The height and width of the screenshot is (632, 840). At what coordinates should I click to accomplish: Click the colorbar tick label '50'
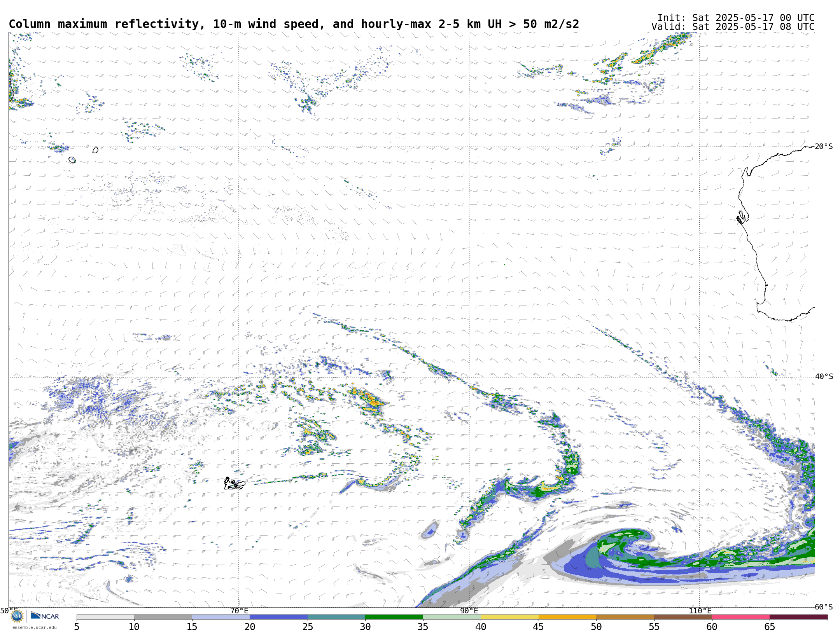pos(596,627)
